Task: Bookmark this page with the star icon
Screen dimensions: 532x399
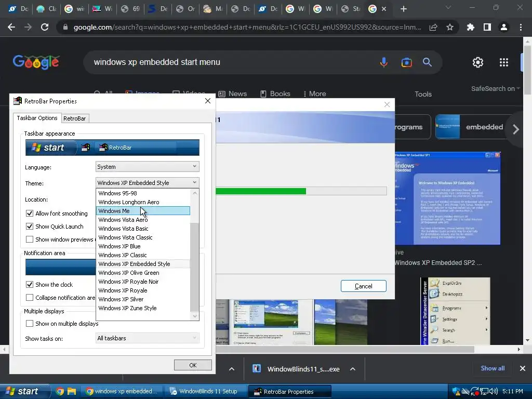Action: 450,27
